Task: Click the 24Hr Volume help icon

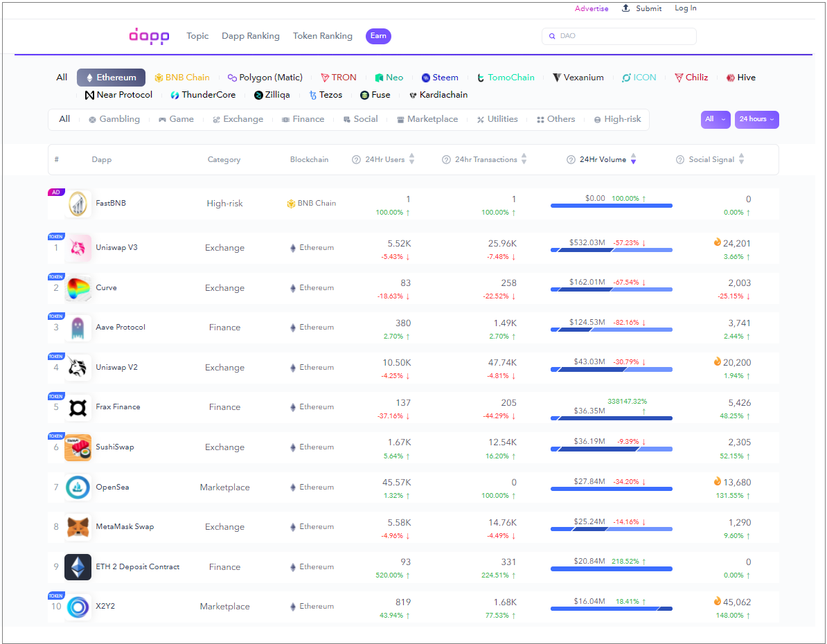Action: [x=571, y=160]
